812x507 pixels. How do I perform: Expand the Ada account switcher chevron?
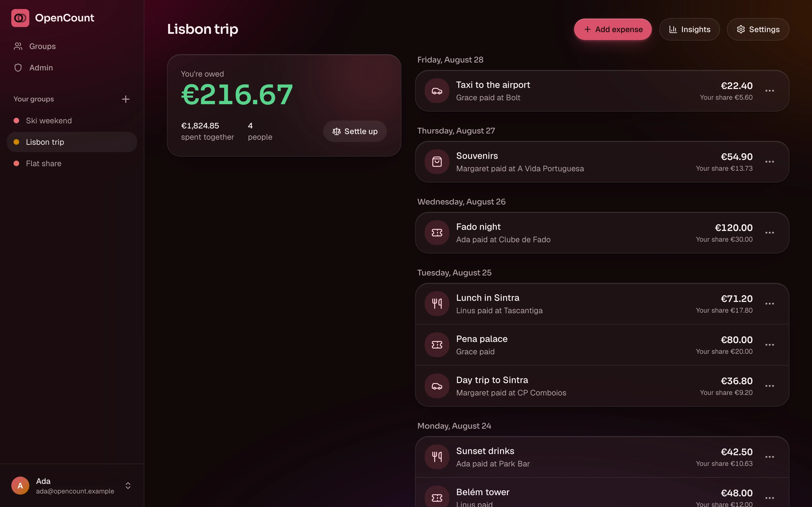pos(128,486)
